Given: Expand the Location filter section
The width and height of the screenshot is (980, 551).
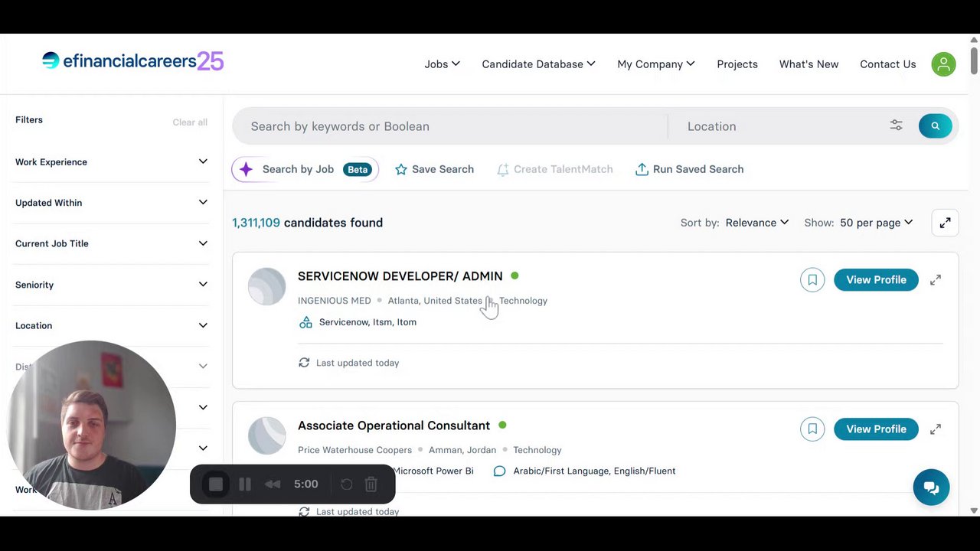Looking at the screenshot, I should click(111, 325).
